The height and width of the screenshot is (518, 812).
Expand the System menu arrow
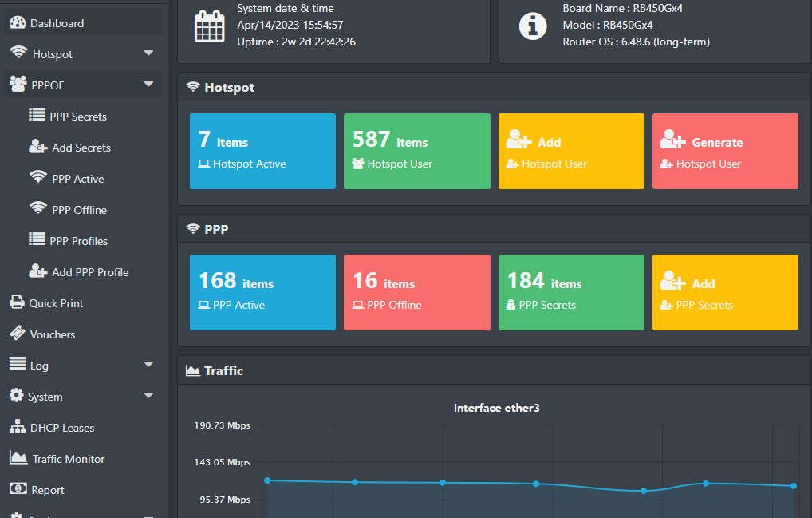(x=148, y=395)
